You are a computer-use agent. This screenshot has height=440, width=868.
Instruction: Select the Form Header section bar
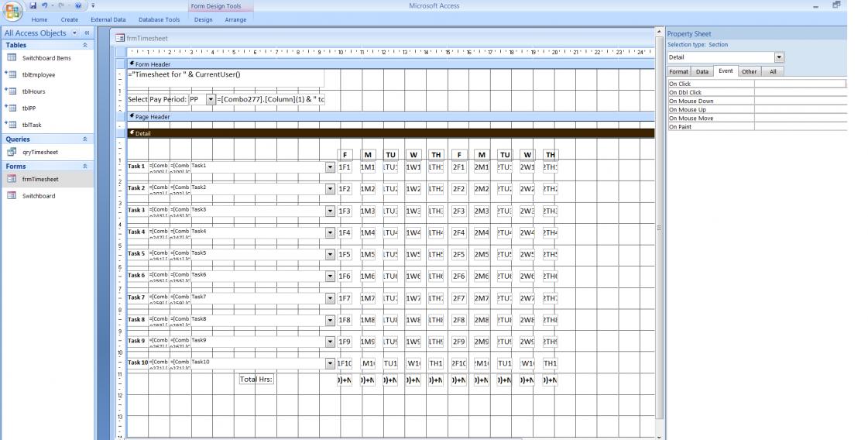pyautogui.click(x=391, y=64)
